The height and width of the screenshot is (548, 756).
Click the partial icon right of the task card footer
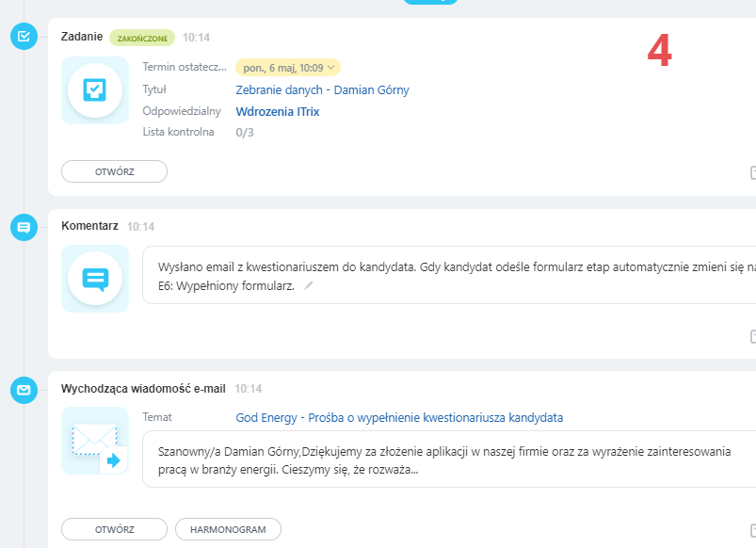(752, 172)
